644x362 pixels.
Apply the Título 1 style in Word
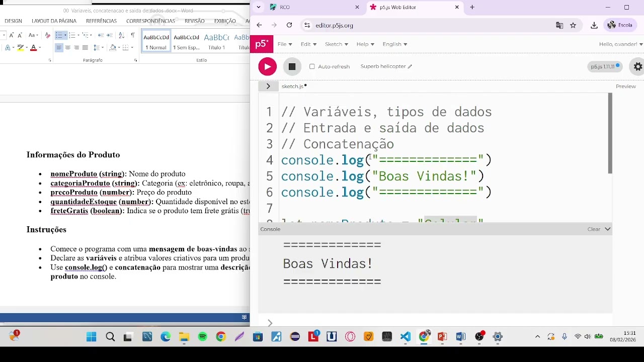click(x=216, y=42)
